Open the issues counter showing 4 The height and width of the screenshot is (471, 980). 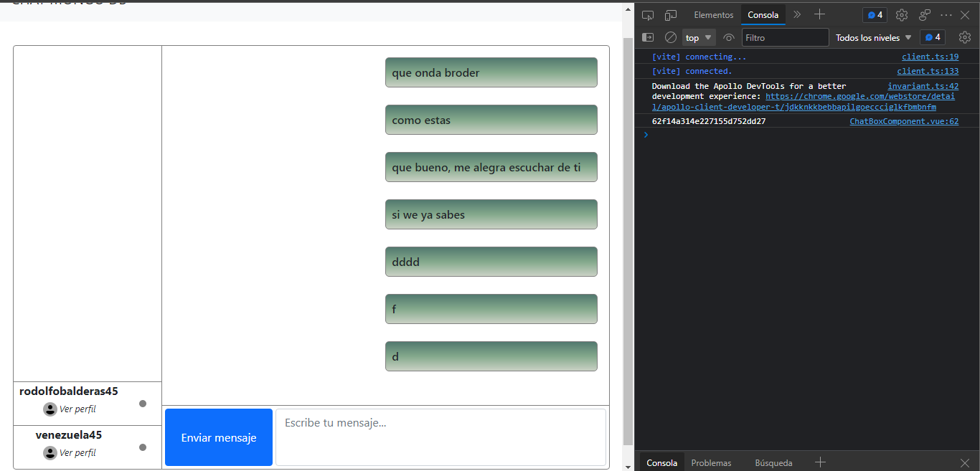875,14
